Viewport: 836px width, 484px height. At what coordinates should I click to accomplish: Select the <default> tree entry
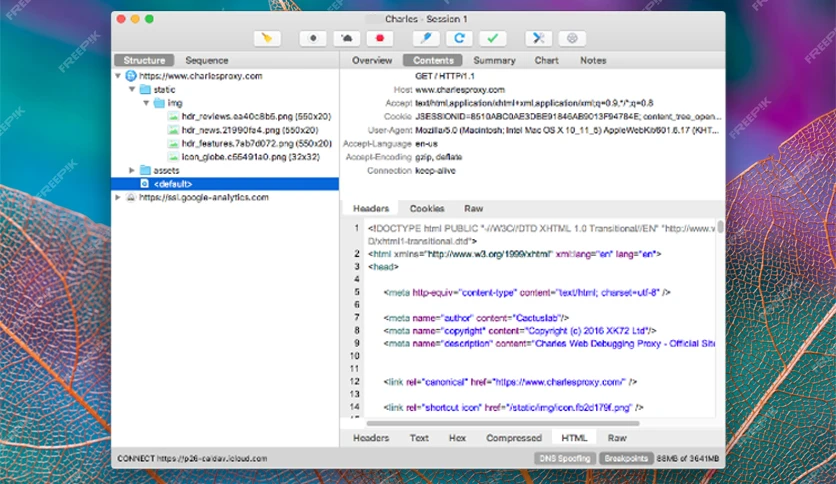click(x=225, y=183)
